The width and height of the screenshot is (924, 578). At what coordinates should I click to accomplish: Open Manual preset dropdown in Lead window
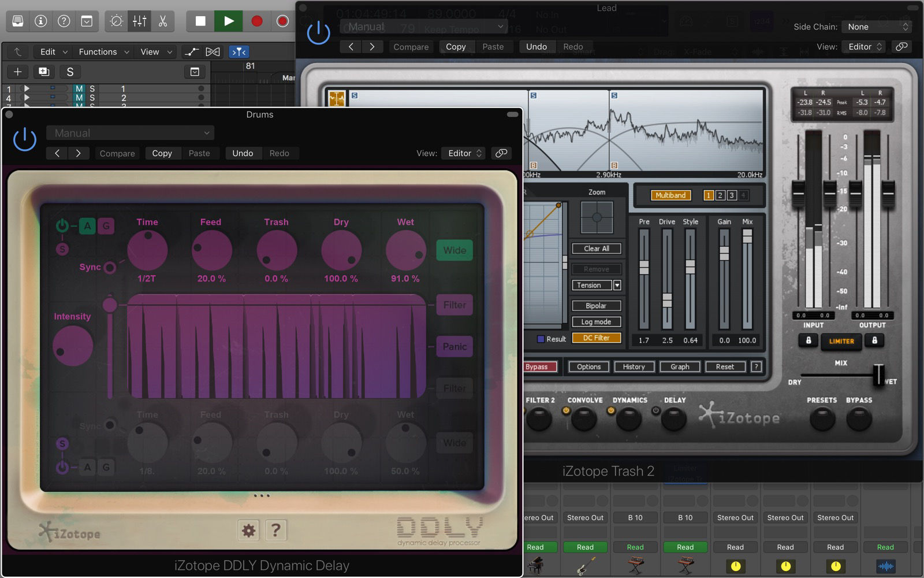tap(424, 27)
